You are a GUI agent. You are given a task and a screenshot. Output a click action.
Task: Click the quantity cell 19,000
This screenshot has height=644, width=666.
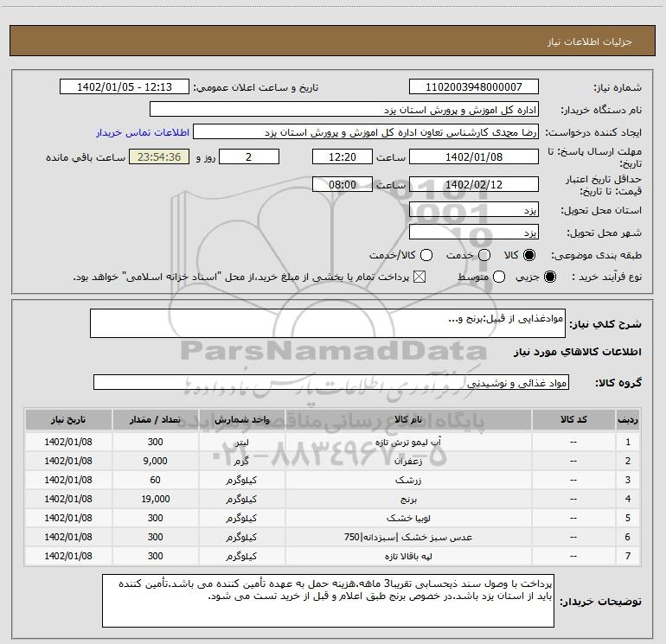point(155,500)
